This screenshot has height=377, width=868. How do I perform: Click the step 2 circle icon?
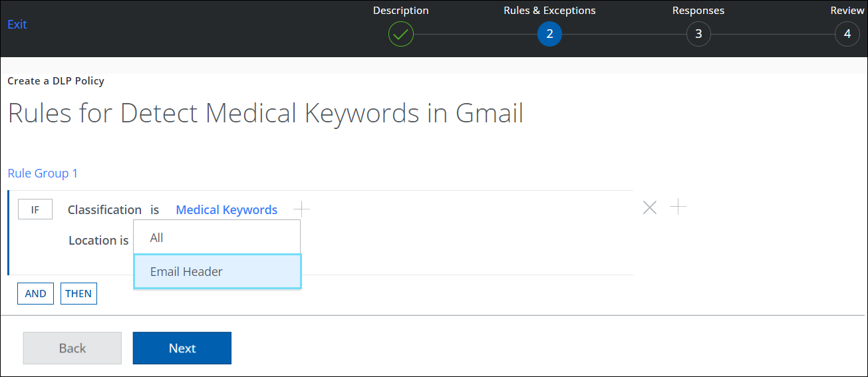[549, 34]
